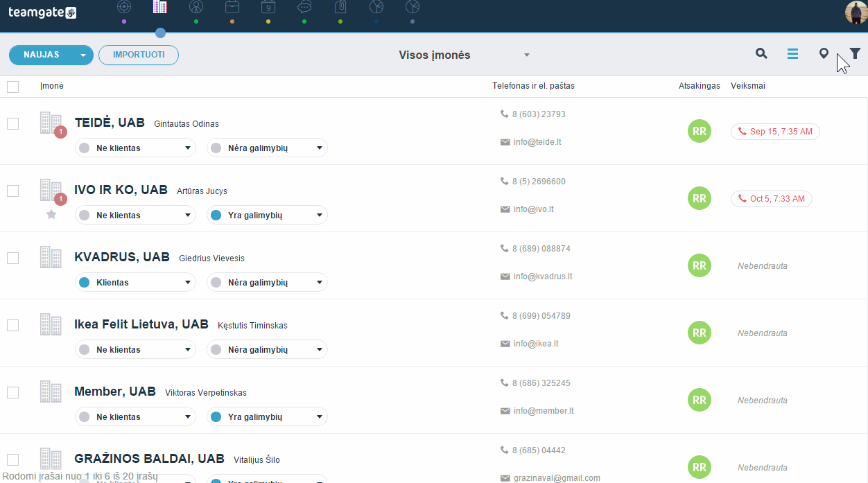Open the TEIDĖ, UAB company link
This screenshot has height=483, width=868.
pyautogui.click(x=110, y=123)
